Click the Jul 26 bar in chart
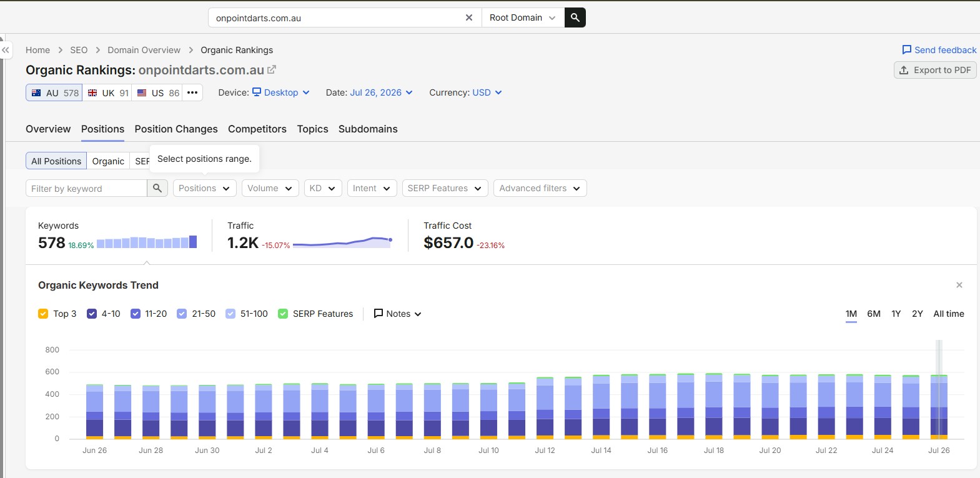Image resolution: width=980 pixels, height=478 pixels. pos(939,407)
